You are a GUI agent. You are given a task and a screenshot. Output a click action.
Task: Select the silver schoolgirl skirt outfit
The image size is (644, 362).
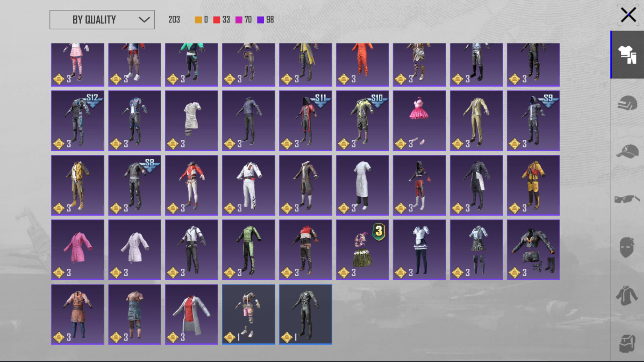[476, 250]
